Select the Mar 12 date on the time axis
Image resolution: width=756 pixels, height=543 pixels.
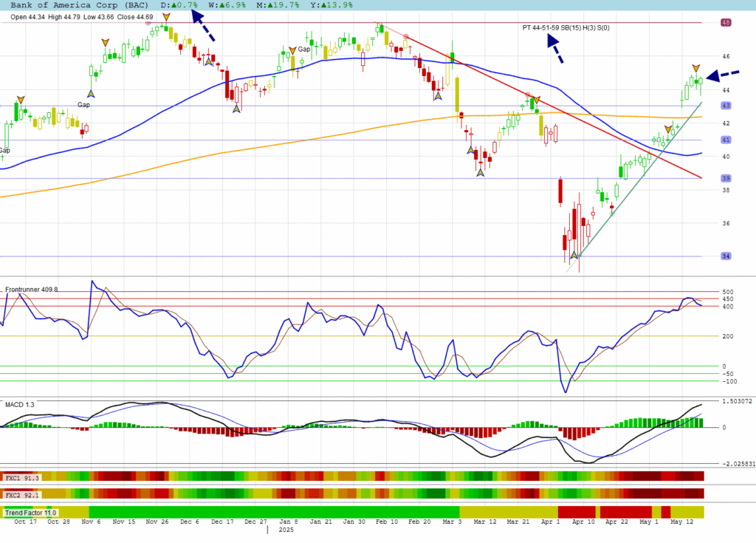click(x=485, y=522)
